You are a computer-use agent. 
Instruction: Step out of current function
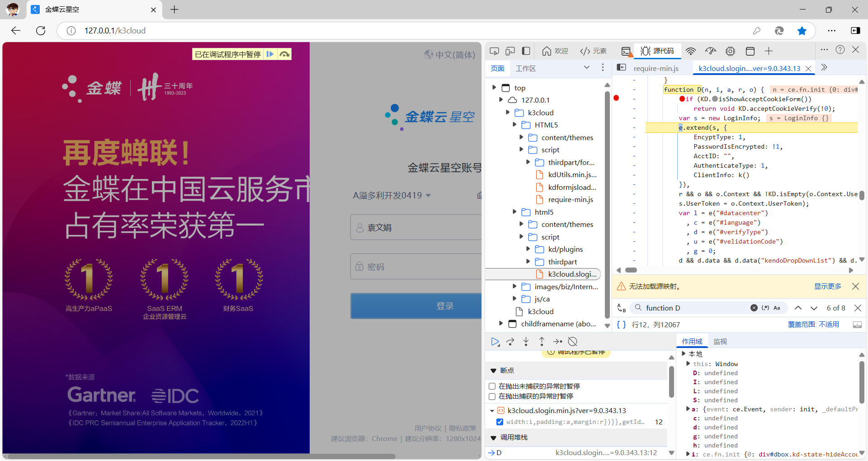point(542,342)
